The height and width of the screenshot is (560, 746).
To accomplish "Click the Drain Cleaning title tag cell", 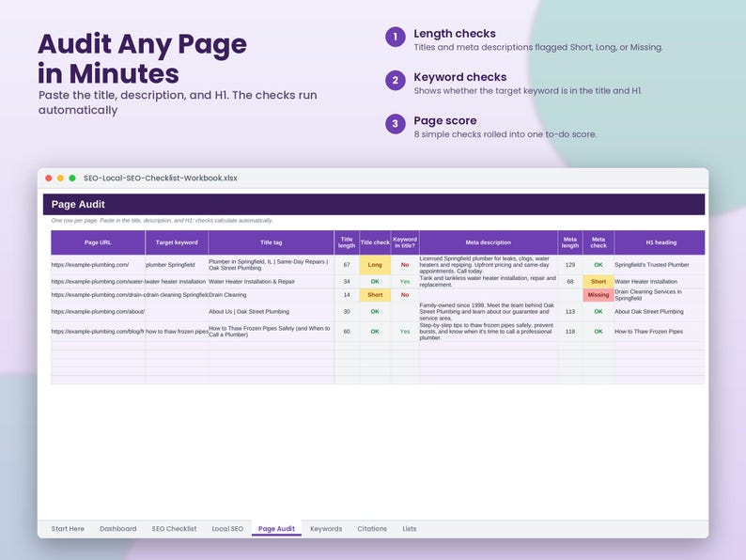I will click(x=272, y=295).
